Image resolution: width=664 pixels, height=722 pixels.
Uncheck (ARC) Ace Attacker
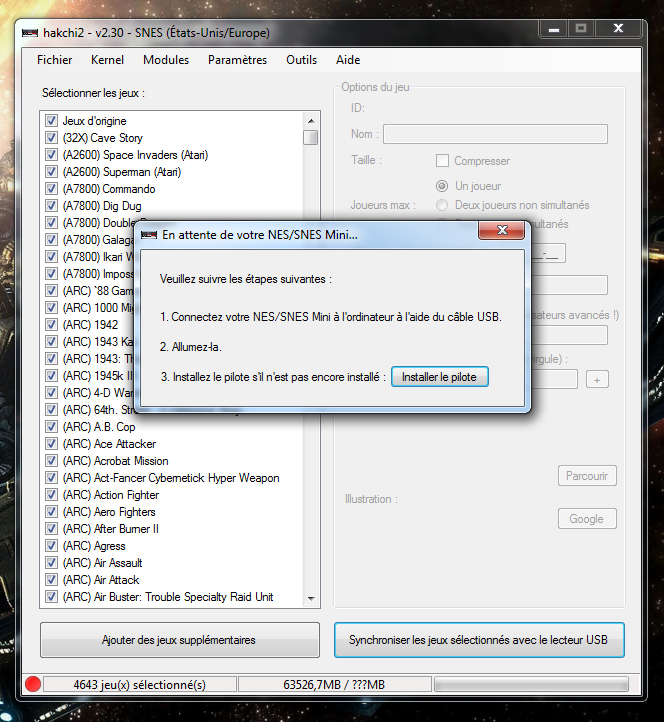coord(51,444)
